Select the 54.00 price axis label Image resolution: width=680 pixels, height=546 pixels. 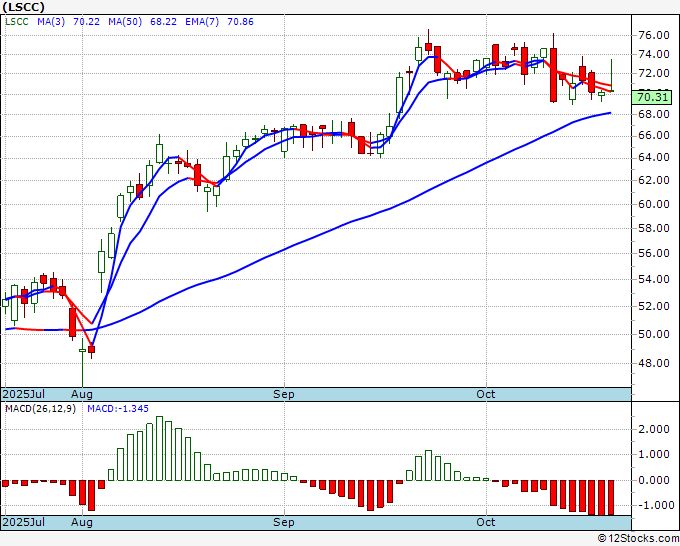point(654,279)
